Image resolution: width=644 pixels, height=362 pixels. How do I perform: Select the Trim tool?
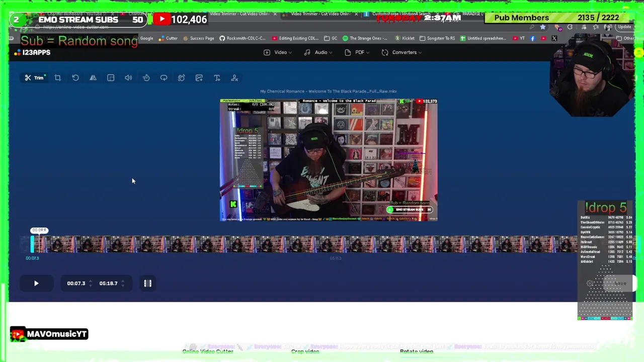tap(35, 78)
